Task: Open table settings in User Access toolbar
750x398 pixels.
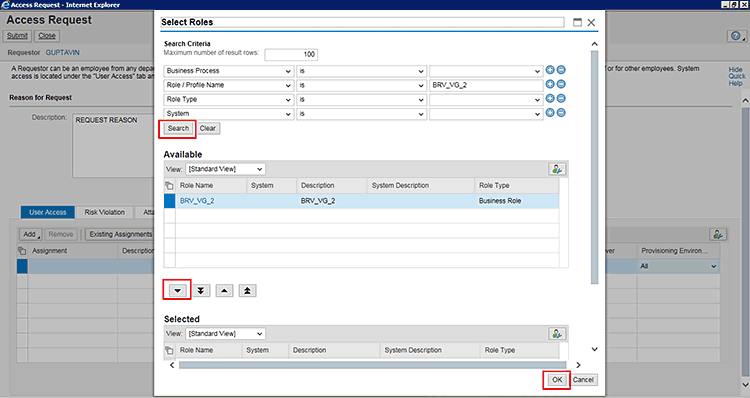Action: [717, 234]
